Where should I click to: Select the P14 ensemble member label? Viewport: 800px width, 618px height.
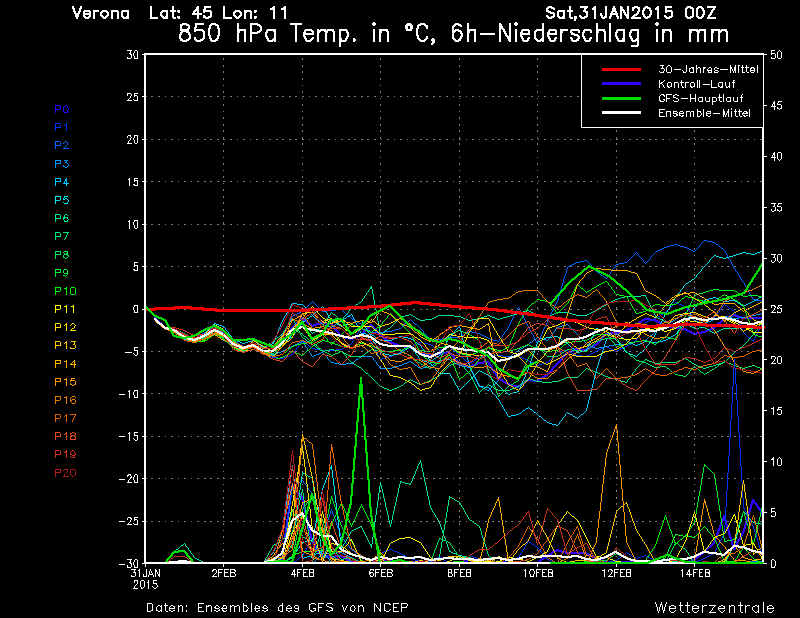pyautogui.click(x=64, y=364)
